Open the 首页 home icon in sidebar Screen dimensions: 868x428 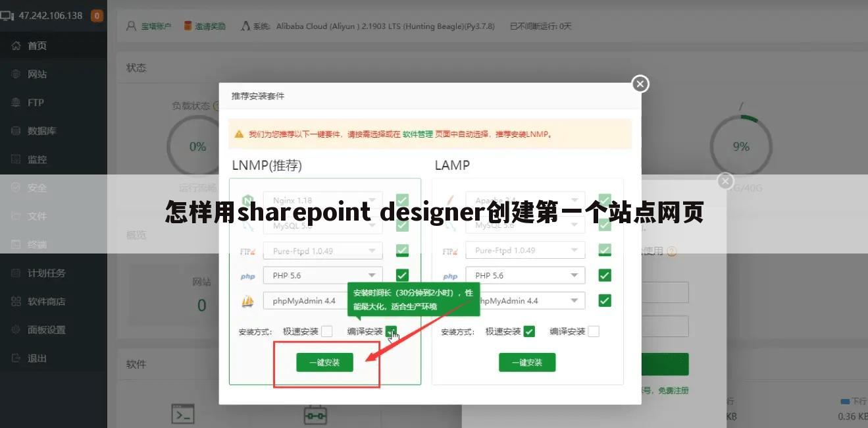[x=16, y=45]
